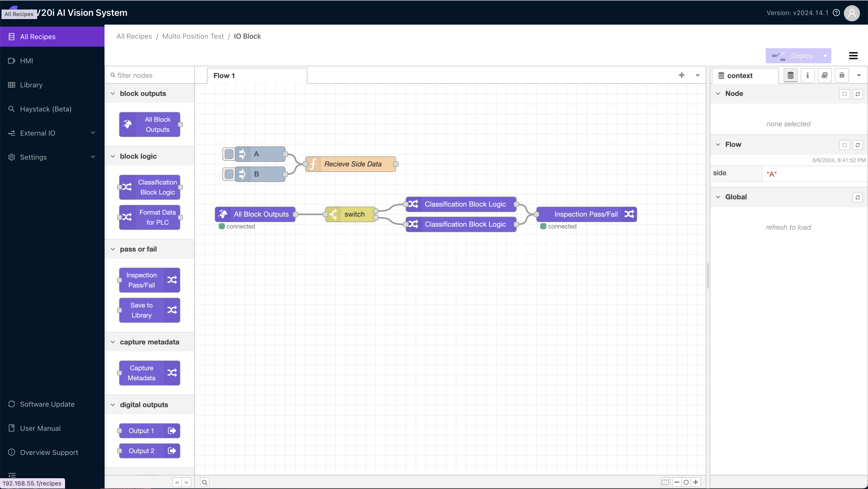
Task: Collapse the Global context section
Action: (718, 197)
